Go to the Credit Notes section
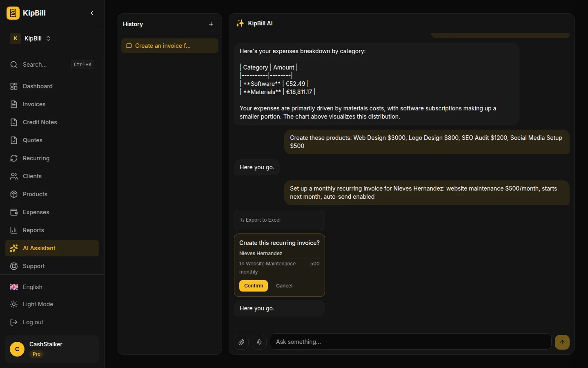This screenshot has height=368, width=588. click(40, 122)
